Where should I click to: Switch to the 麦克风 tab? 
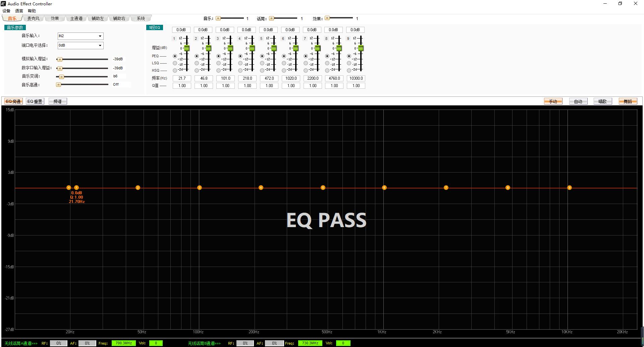tap(33, 18)
